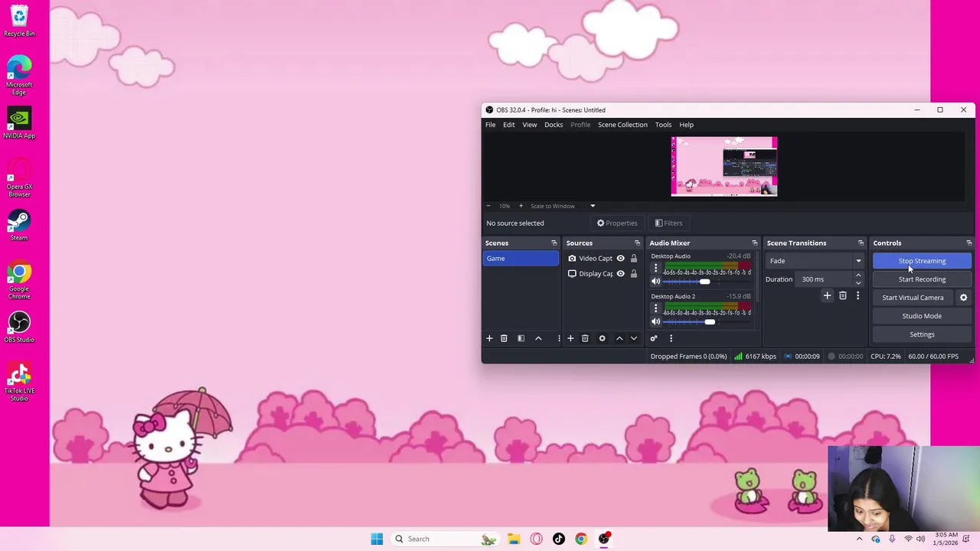The image size is (980, 551).
Task: Open TikTok LIVE Studio desktop shortcut
Action: [x=19, y=382]
